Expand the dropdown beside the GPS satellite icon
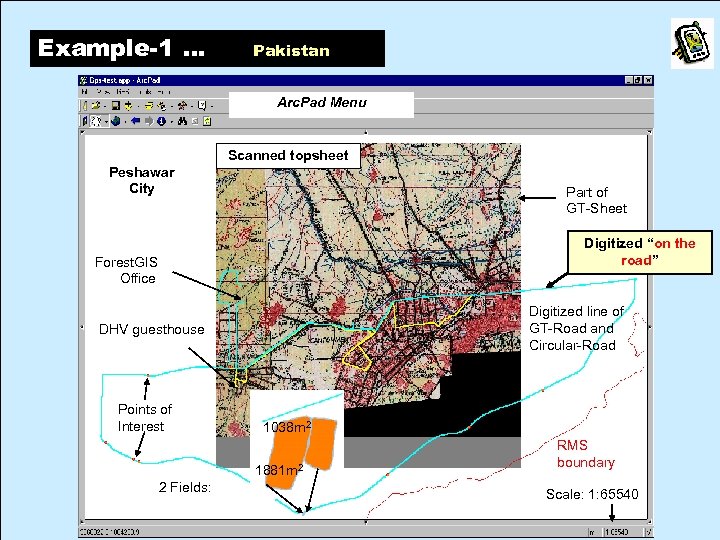The width and height of the screenshot is (720, 540). (172, 107)
